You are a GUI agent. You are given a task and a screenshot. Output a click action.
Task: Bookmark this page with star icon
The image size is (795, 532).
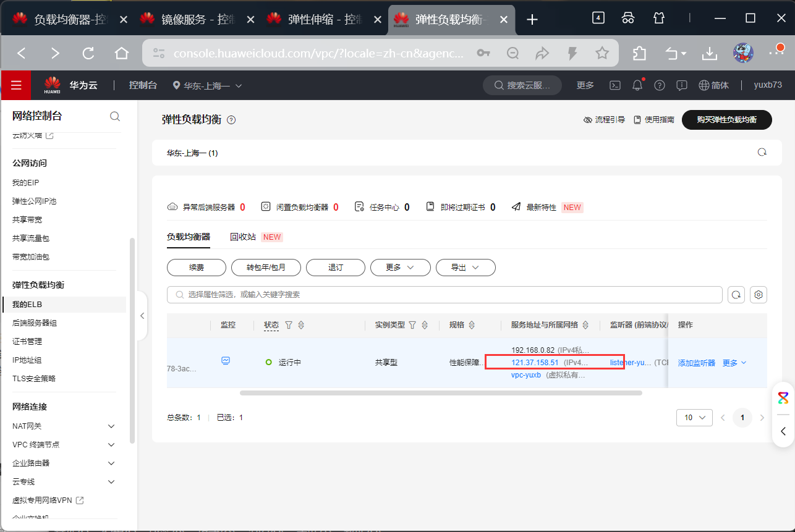(602, 53)
